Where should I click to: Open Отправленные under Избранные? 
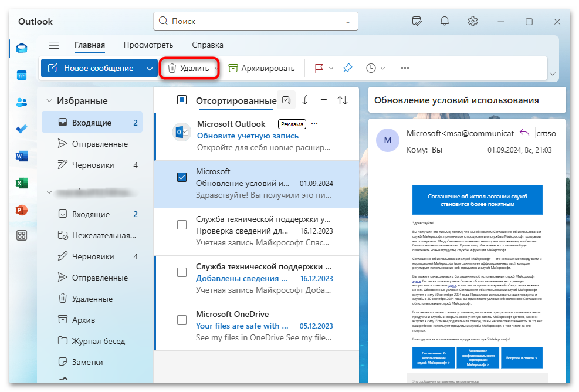92,144
